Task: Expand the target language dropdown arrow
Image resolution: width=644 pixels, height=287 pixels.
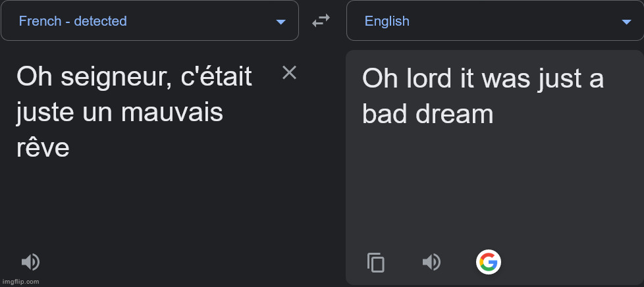Action: pos(626,22)
